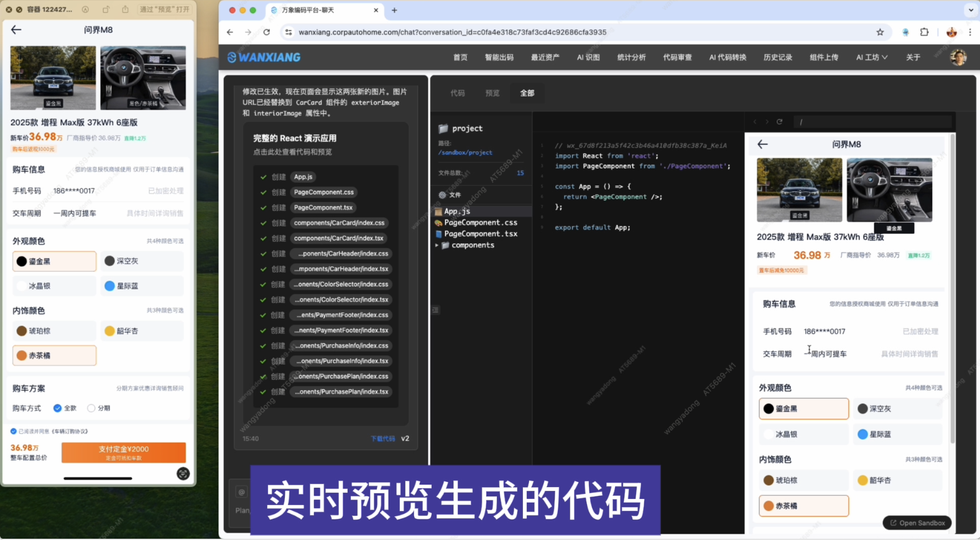Viewport: 980px width, 540px height.
Task: Open the browser extensions puzzle icon
Action: click(924, 32)
